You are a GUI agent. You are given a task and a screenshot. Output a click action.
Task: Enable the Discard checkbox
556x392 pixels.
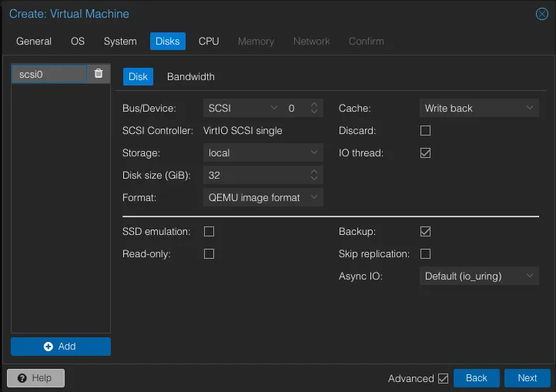(425, 131)
